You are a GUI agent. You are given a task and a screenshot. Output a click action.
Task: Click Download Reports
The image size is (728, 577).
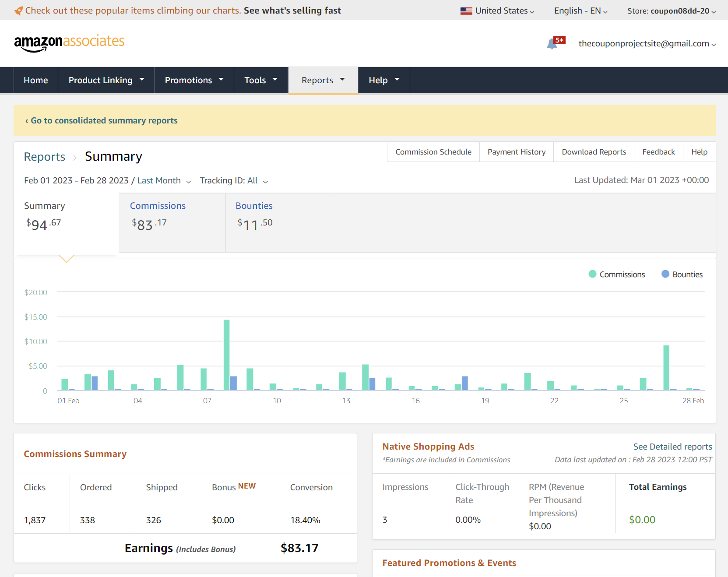tap(594, 152)
